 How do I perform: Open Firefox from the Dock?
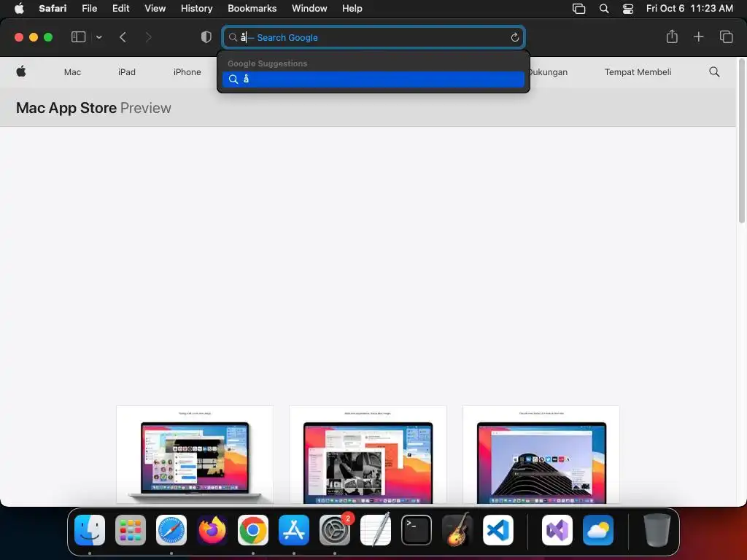point(212,530)
